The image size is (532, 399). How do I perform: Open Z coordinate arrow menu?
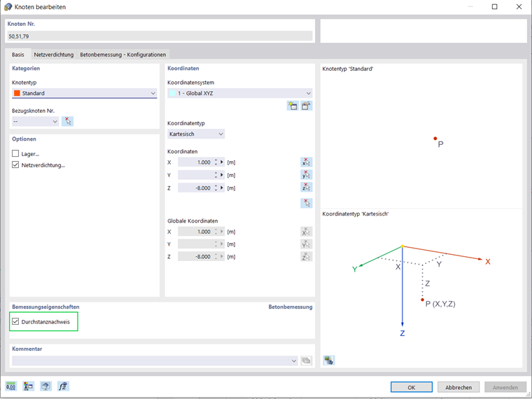[x=222, y=188]
